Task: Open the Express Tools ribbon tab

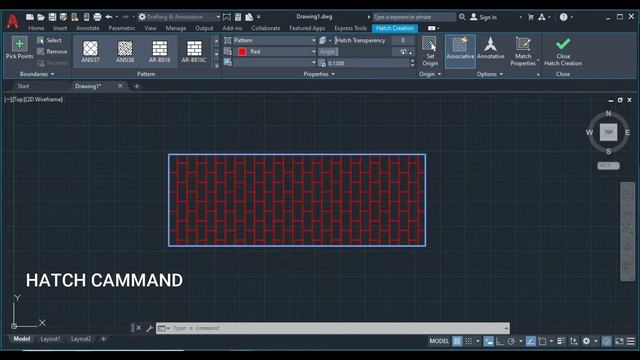Action: coord(351,28)
